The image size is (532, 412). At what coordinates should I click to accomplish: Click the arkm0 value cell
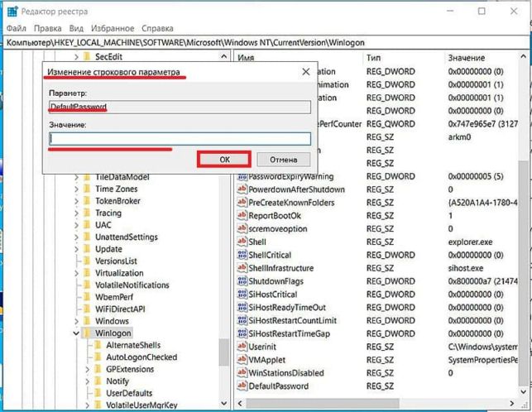[x=459, y=137]
